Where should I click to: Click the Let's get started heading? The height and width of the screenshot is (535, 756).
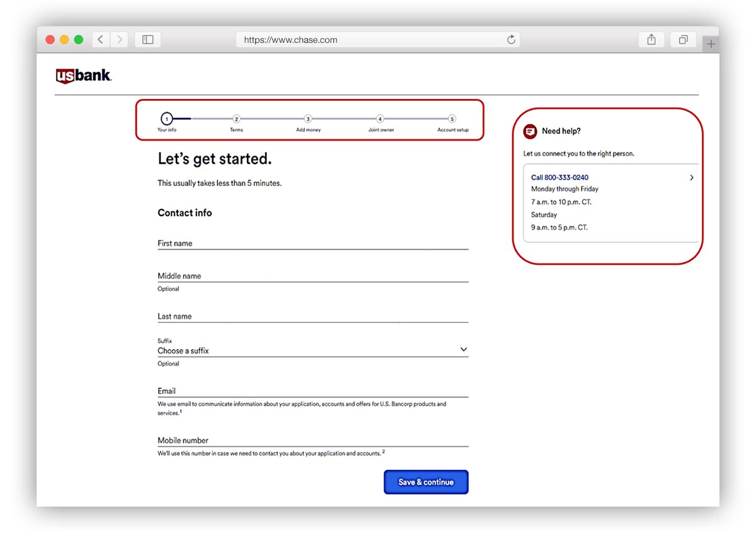[x=214, y=159]
